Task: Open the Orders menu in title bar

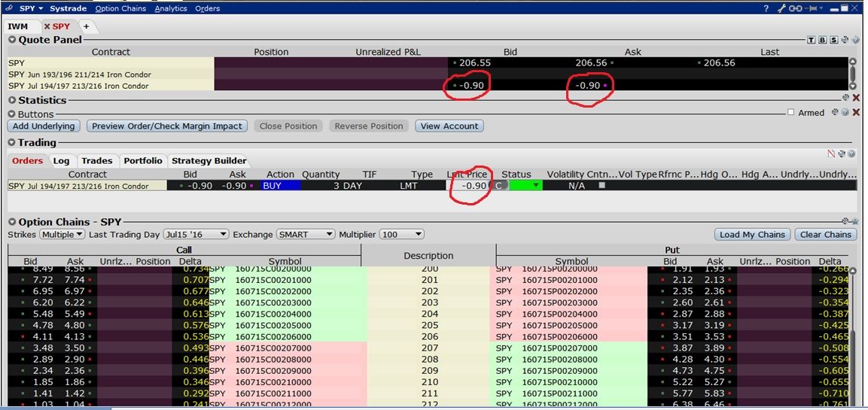Action: 208,8
